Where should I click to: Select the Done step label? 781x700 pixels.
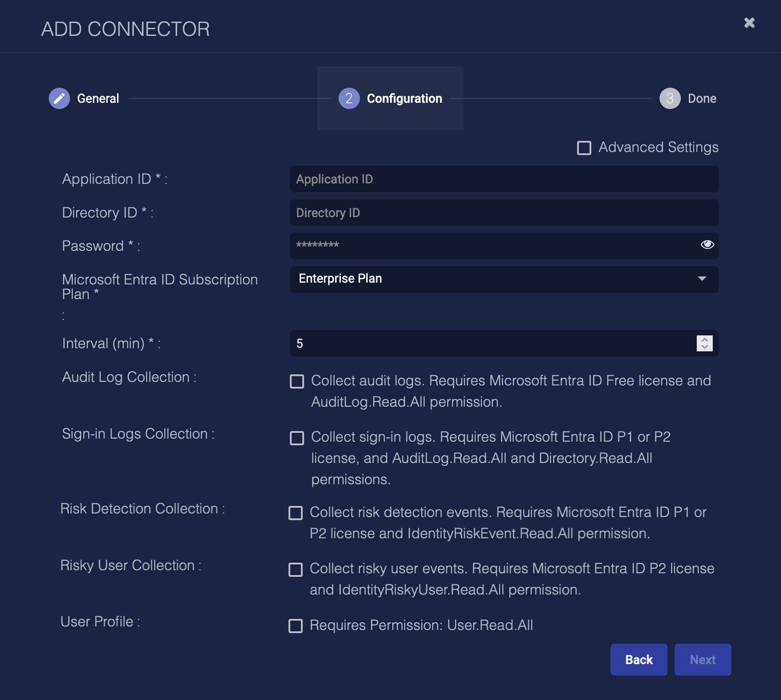click(702, 98)
